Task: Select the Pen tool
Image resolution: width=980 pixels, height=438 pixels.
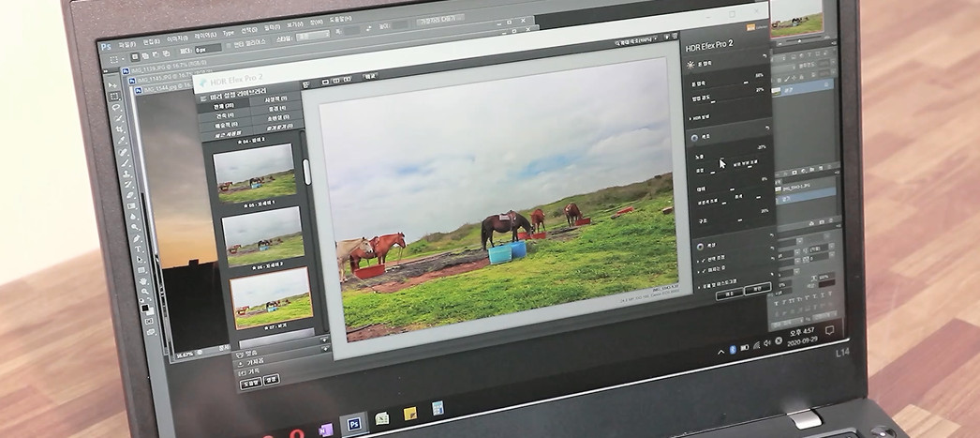Action: [136, 238]
